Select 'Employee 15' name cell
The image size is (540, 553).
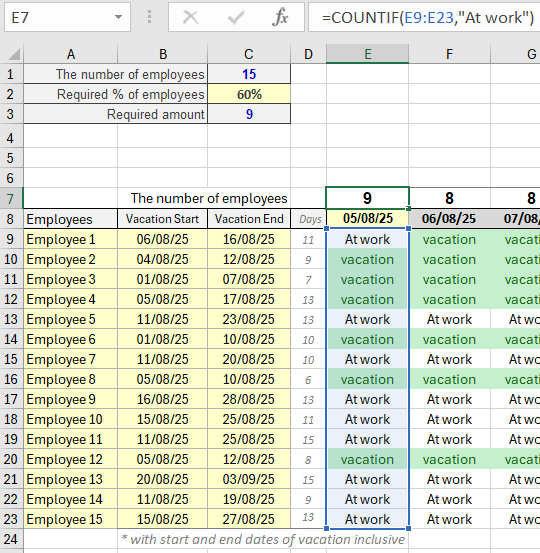click(x=71, y=519)
